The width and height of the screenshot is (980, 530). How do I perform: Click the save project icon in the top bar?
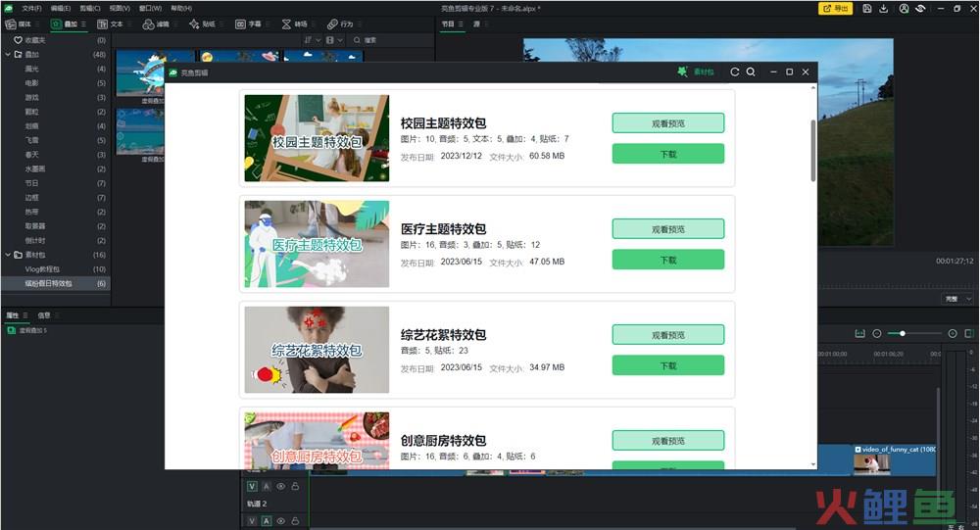pyautogui.click(x=866, y=9)
